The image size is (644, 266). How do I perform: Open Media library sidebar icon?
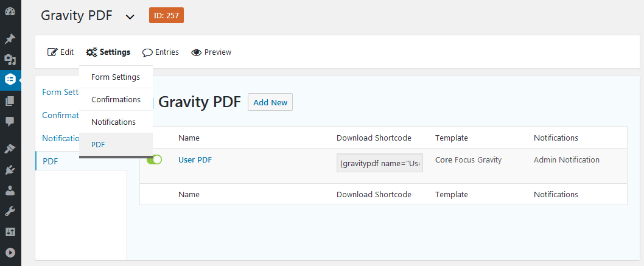pyautogui.click(x=10, y=60)
